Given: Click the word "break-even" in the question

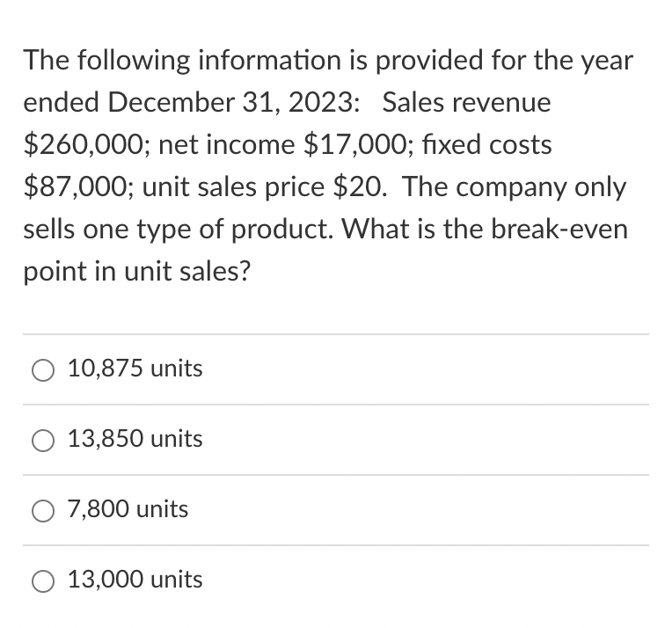Looking at the screenshot, I should tap(559, 229).
